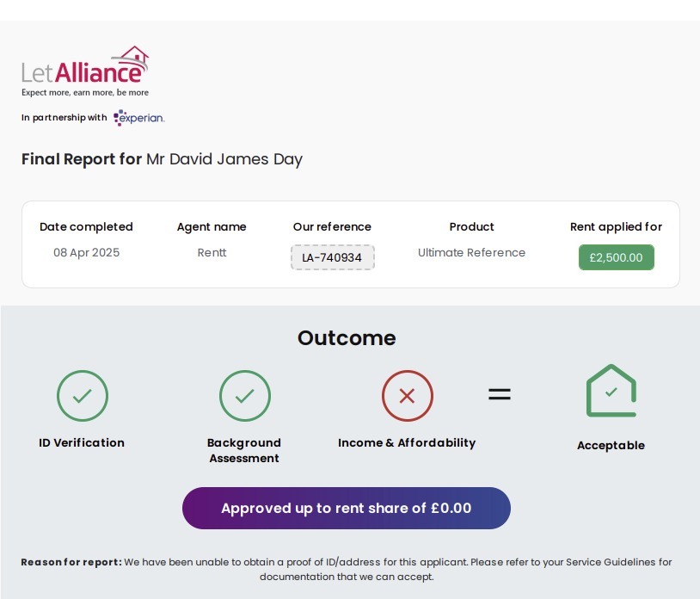Click the Experian partnership logo
The image size is (700, 599).
coord(138,117)
